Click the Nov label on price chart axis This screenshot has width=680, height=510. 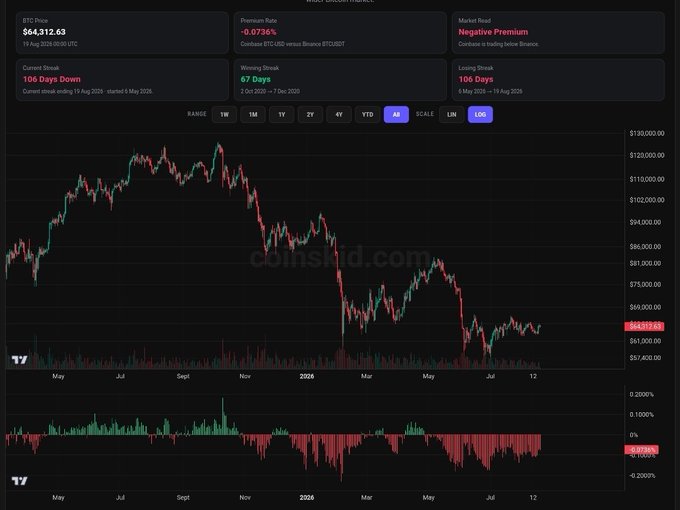(245, 376)
